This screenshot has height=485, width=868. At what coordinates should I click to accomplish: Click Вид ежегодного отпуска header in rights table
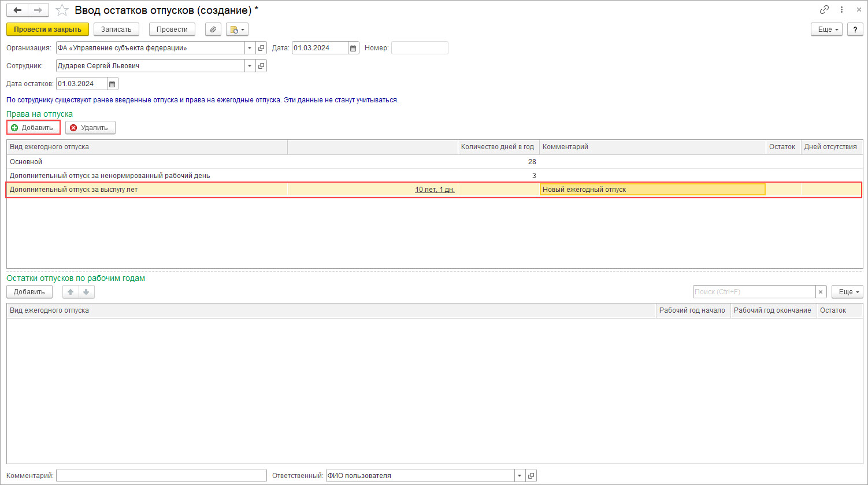click(147, 147)
